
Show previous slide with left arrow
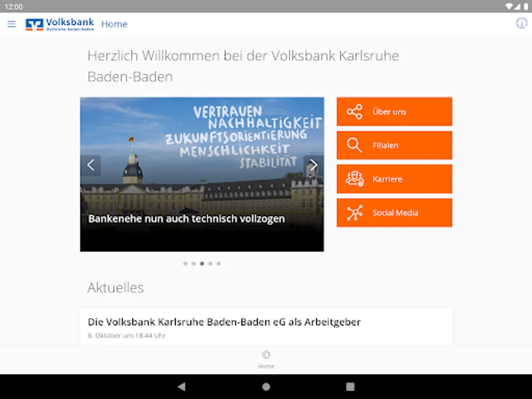[90, 165]
